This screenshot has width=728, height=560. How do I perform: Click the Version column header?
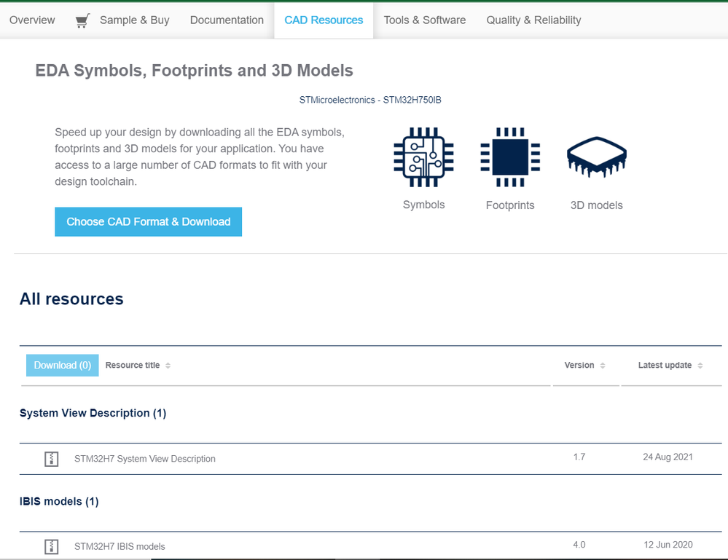pyautogui.click(x=579, y=365)
